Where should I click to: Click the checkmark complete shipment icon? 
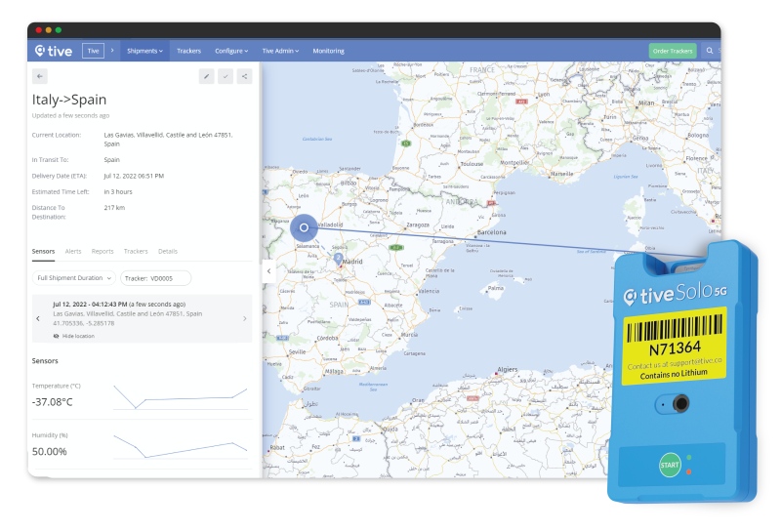[226, 76]
